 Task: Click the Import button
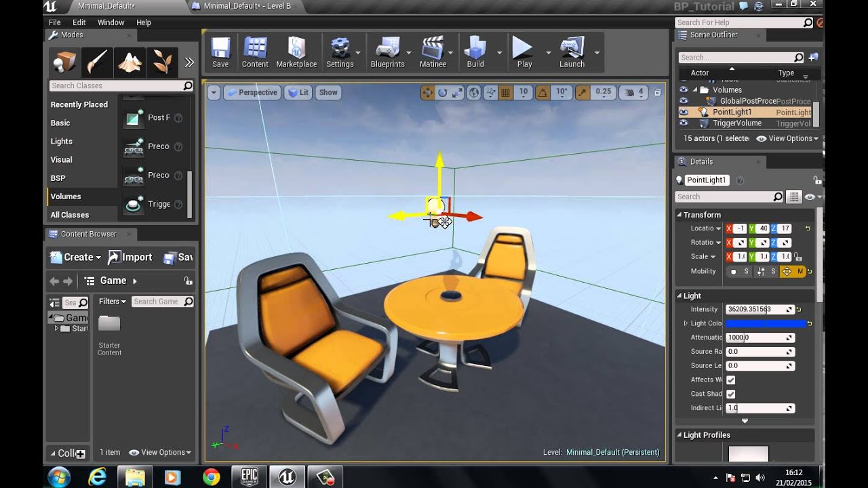point(130,258)
